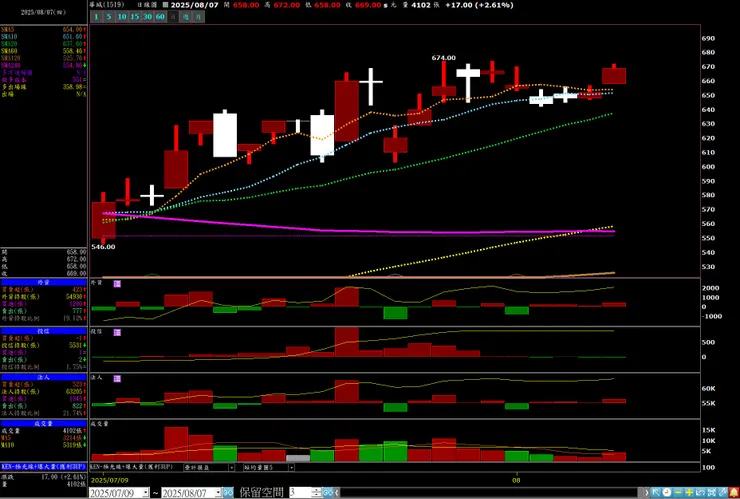Click the MA10 5319張 volume row
The height and width of the screenshot is (499, 740).
(43, 445)
